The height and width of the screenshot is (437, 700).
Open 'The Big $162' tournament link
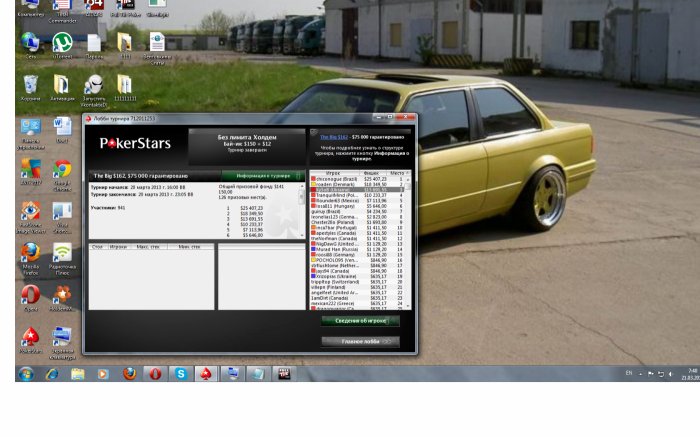pos(331,136)
